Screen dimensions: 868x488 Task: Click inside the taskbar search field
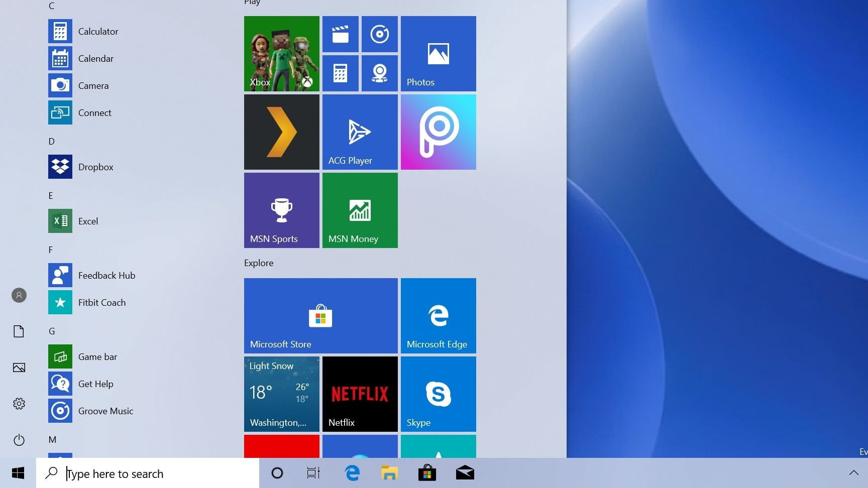click(x=146, y=472)
